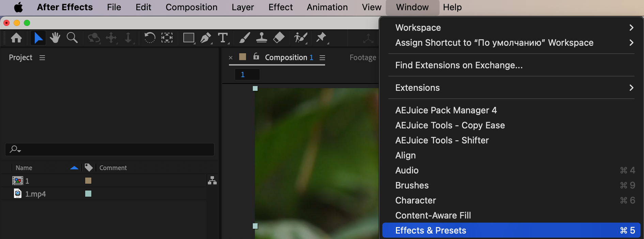644x239 pixels.
Task: Toggle the Composition 1 panel lock
Action: point(256,57)
